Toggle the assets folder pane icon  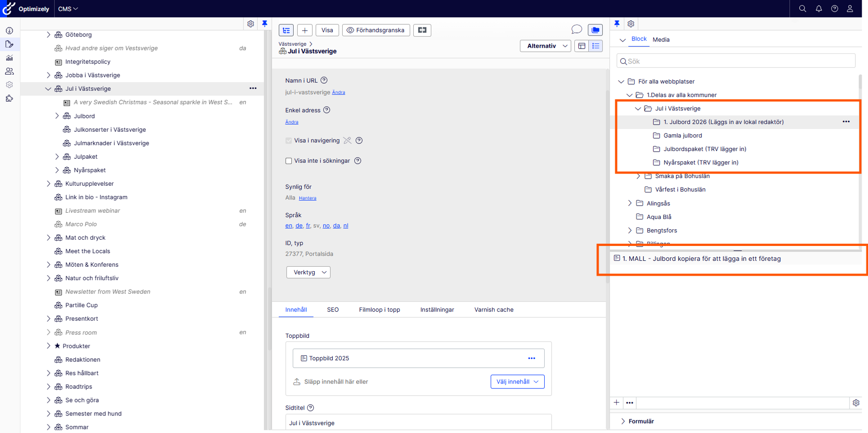point(595,30)
